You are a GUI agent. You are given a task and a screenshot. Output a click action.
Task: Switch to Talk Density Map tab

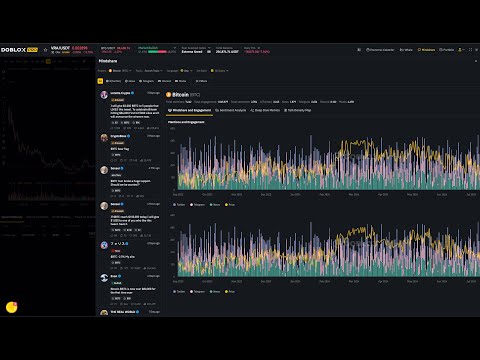click(x=297, y=110)
